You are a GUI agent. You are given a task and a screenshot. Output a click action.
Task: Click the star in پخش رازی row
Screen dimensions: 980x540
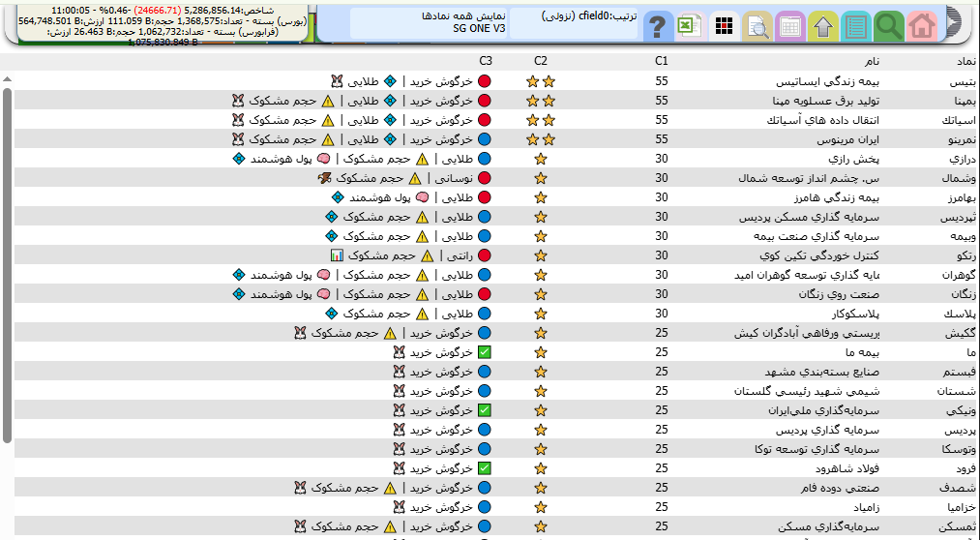(541, 159)
